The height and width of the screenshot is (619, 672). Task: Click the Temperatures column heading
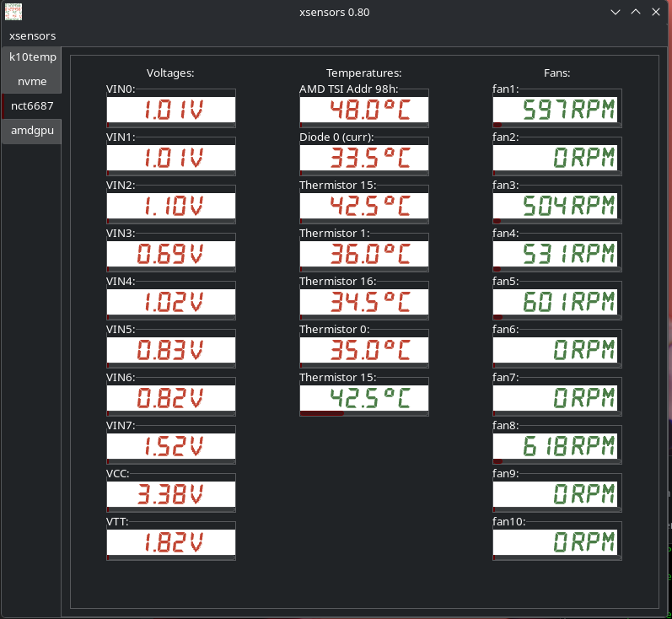tap(364, 73)
